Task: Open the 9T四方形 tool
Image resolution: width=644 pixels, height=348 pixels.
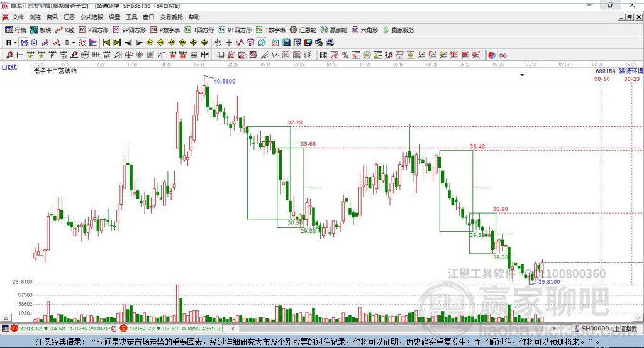Action: point(235,30)
